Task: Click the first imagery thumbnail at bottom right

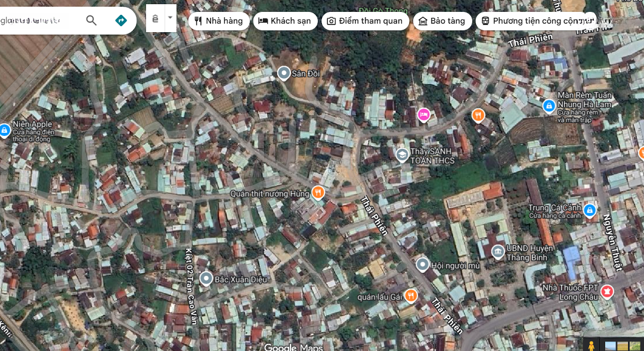Action: tap(611, 345)
